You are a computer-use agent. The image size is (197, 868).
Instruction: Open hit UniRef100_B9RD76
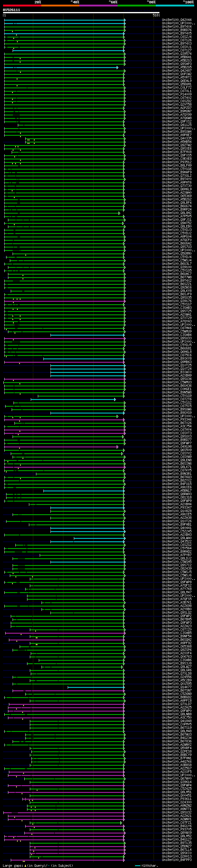click(177, 30)
